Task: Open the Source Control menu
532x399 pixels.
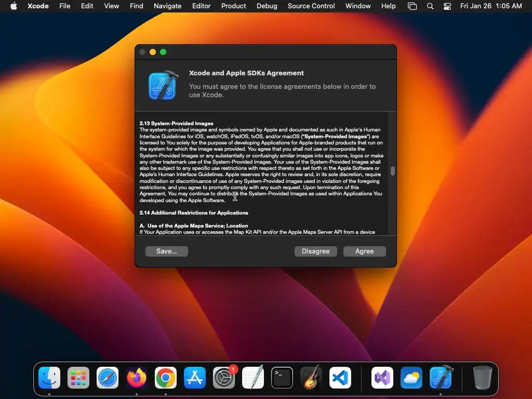Action: (311, 6)
